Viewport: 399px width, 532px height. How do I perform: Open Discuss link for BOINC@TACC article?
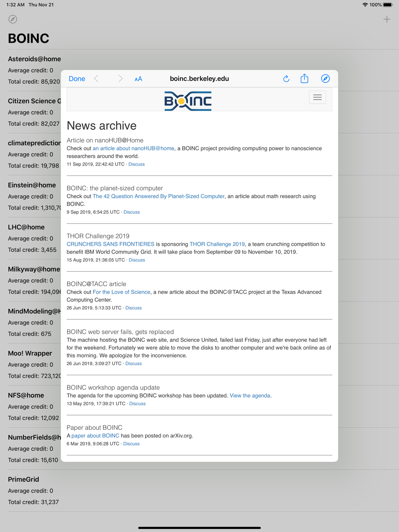coord(134,308)
